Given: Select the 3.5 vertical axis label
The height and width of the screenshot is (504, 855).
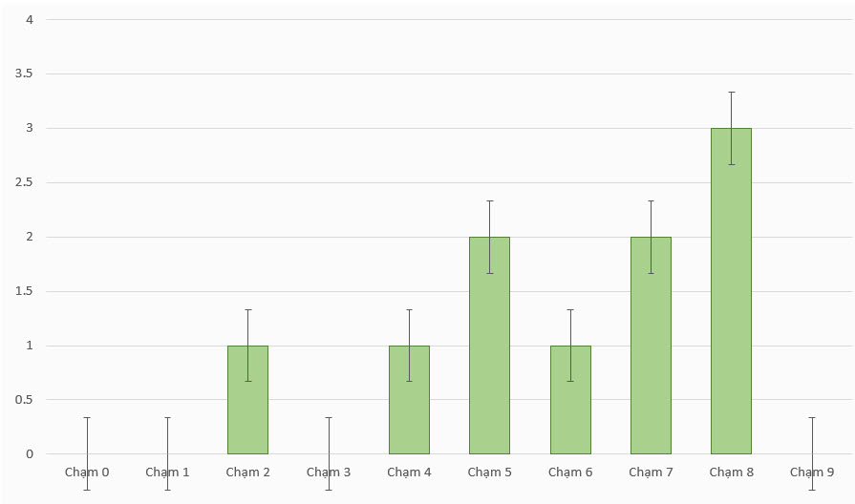Looking at the screenshot, I should click(25, 73).
